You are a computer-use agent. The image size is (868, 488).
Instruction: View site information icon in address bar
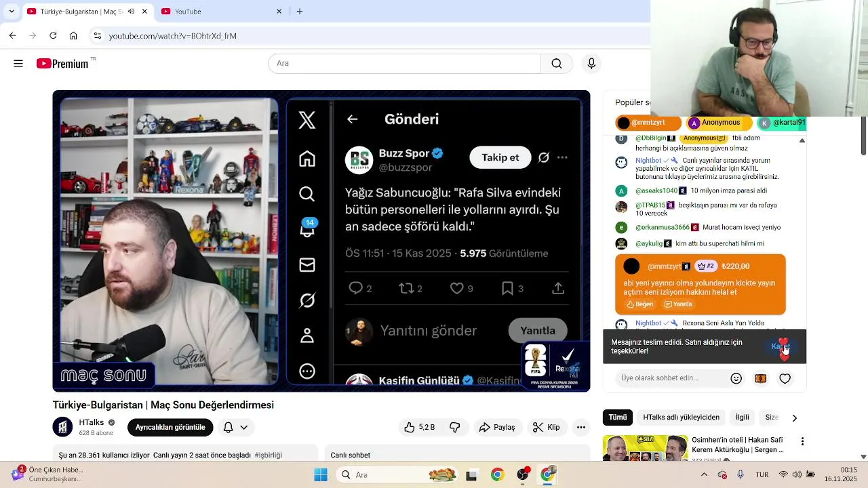(97, 36)
